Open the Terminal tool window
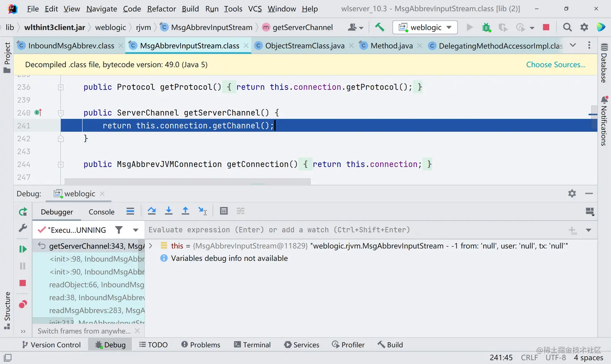Viewport: 611px width, 364px height. [x=252, y=345]
